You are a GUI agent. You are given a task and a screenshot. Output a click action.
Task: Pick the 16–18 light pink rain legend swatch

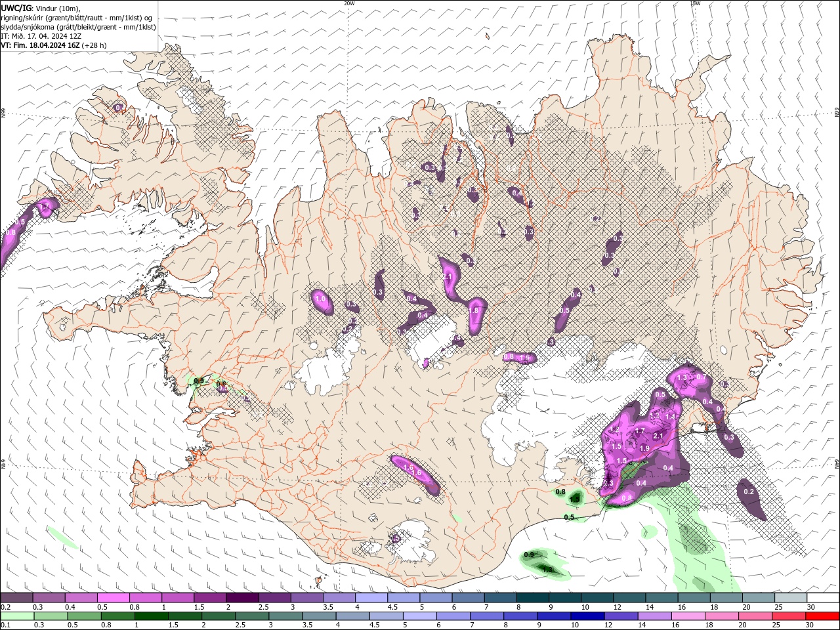(688, 616)
